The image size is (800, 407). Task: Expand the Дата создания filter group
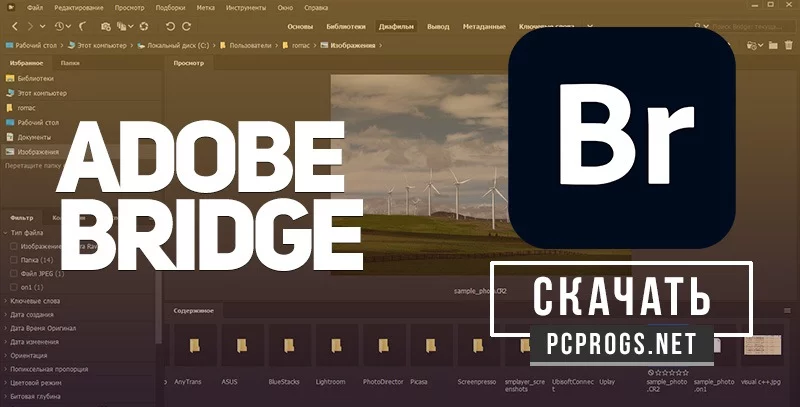pos(6,315)
